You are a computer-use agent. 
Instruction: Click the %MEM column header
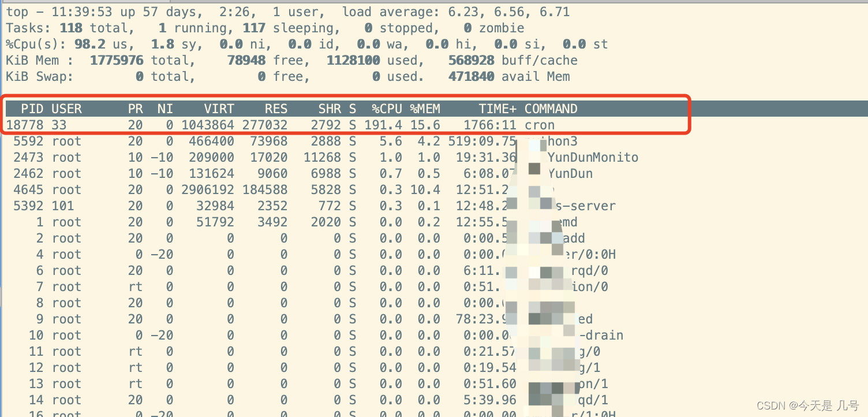click(x=425, y=109)
